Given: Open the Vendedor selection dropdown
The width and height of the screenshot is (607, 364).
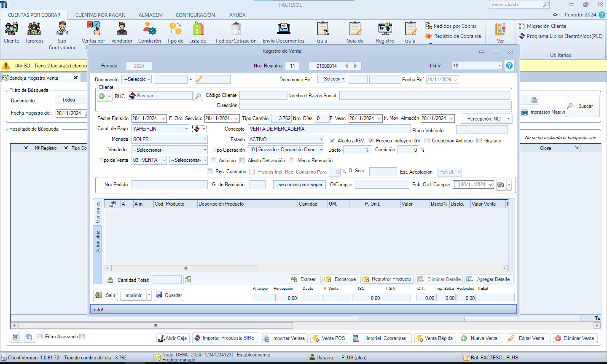Looking at the screenshot, I should pos(205,150).
